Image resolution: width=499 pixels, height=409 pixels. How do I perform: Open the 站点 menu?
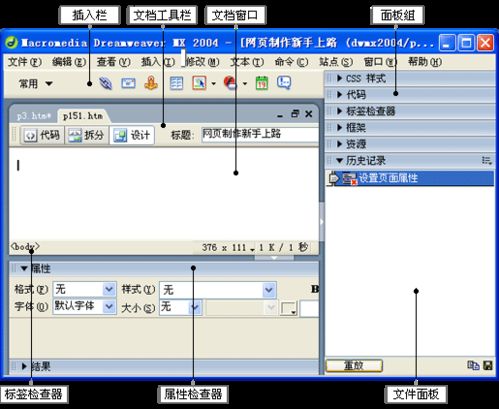(336, 62)
